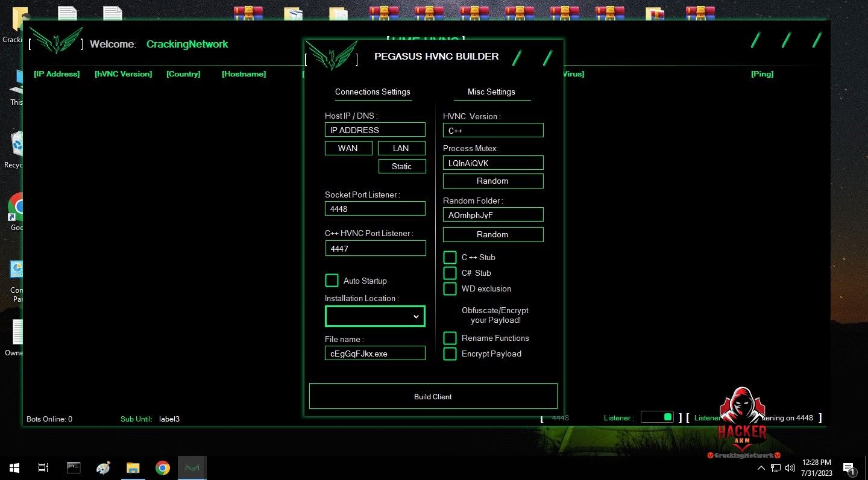The width and height of the screenshot is (868, 480).
Task: Check the WD exclusion option
Action: click(x=450, y=289)
